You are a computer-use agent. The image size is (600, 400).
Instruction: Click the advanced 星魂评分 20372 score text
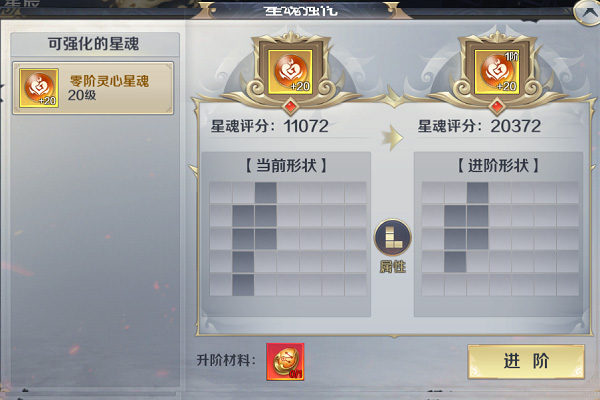point(479,126)
